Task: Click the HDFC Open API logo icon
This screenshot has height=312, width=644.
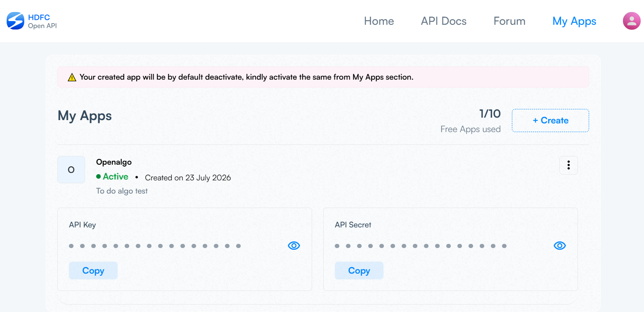Action: pyautogui.click(x=15, y=21)
